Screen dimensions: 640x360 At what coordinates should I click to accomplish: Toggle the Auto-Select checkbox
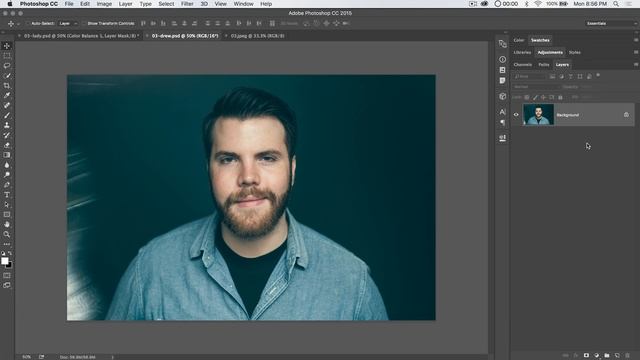[28, 24]
